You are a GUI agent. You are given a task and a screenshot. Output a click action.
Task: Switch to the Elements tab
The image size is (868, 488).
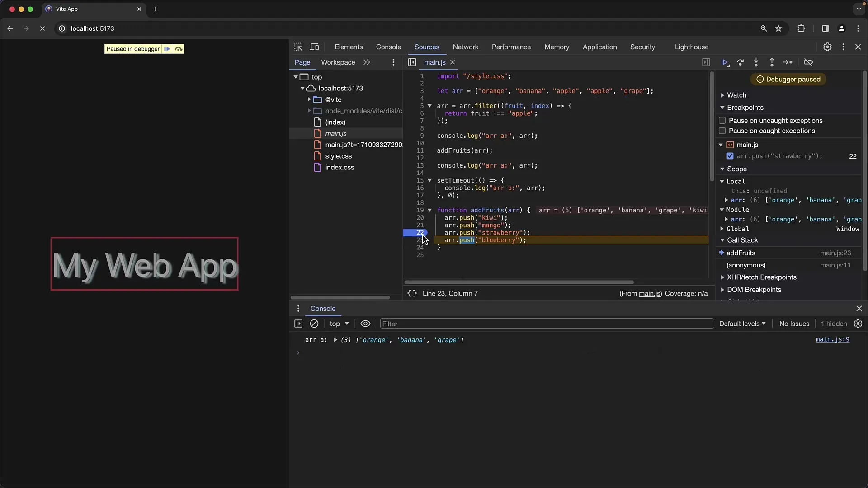(348, 47)
